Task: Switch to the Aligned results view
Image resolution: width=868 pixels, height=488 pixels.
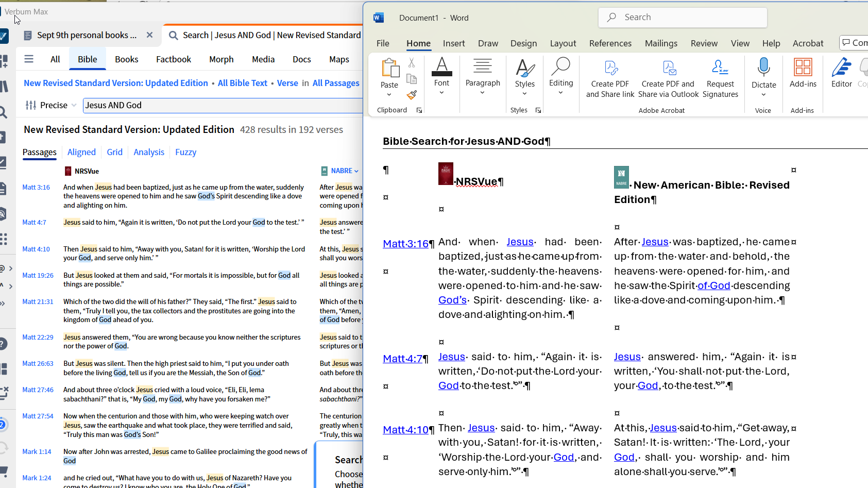Action: point(81,152)
